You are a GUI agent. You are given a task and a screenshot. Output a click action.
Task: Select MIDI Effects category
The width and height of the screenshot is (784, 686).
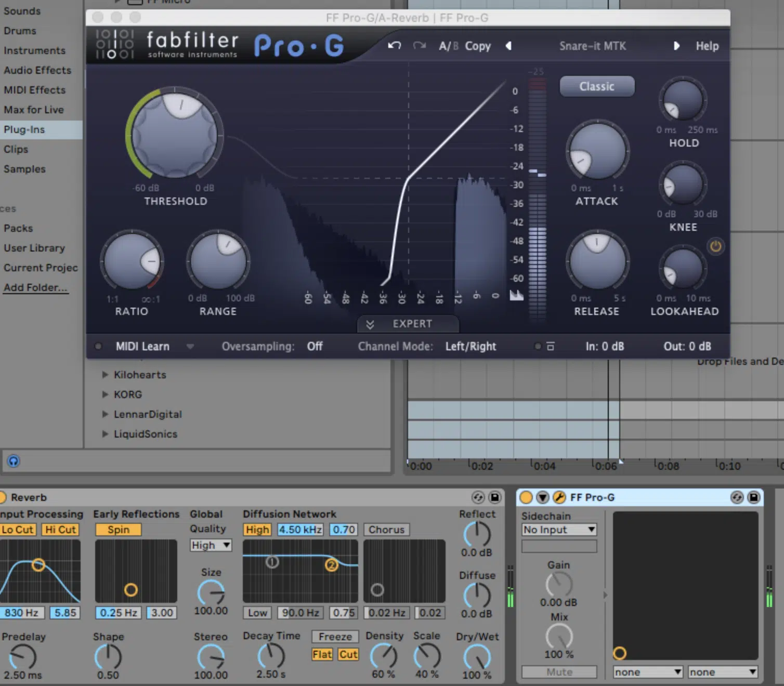34,90
